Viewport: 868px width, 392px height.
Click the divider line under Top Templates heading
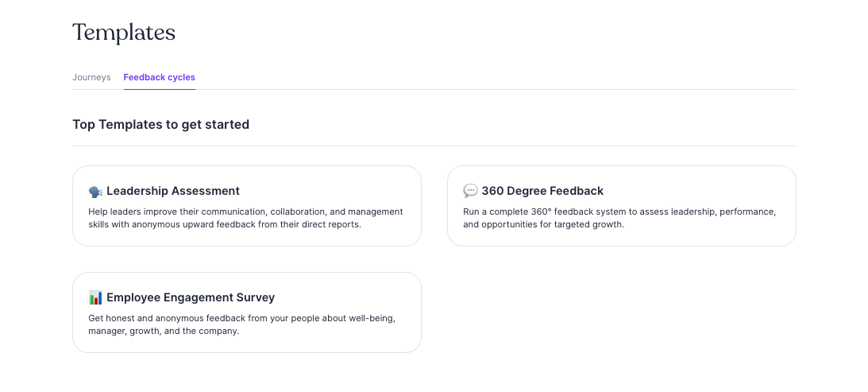point(434,146)
